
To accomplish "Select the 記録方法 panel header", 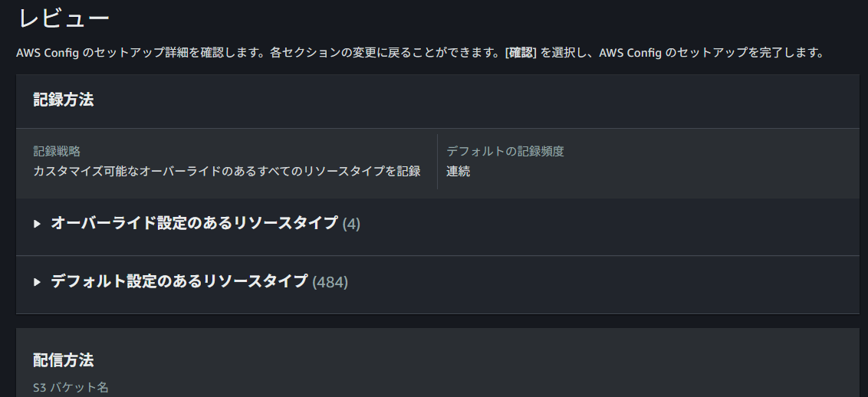I will [64, 100].
